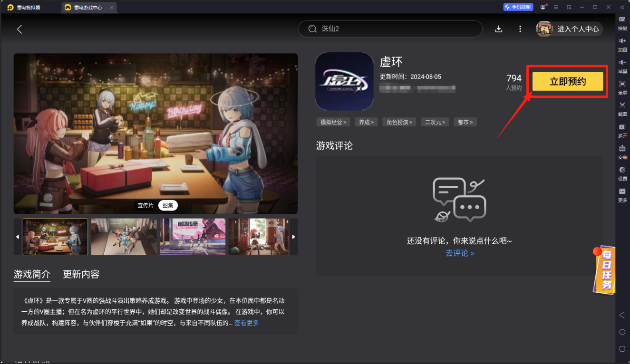Click 去评论 link
630x364 pixels.
pyautogui.click(x=460, y=253)
